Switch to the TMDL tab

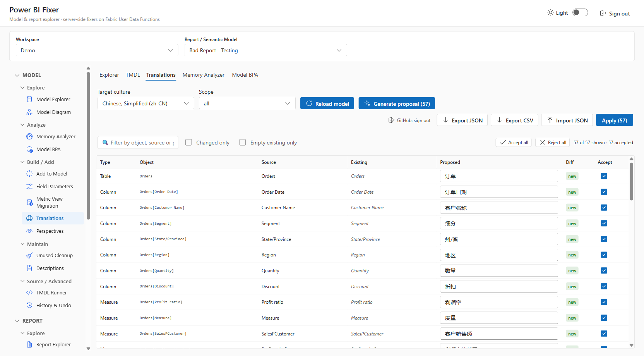point(133,75)
